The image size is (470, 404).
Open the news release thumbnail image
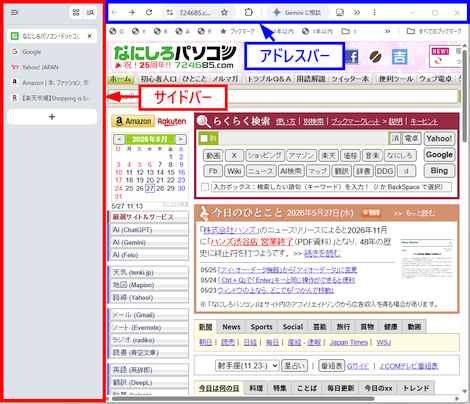tap(427, 259)
